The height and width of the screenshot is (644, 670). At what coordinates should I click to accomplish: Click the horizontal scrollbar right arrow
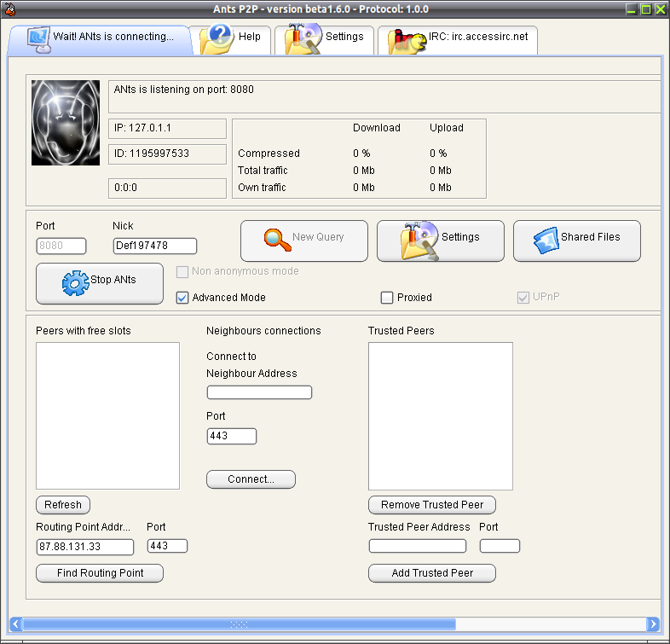tap(652, 624)
